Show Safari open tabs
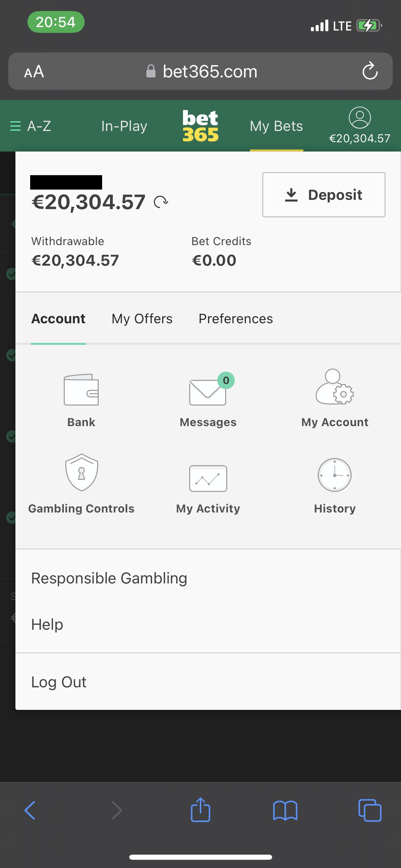 (369, 810)
